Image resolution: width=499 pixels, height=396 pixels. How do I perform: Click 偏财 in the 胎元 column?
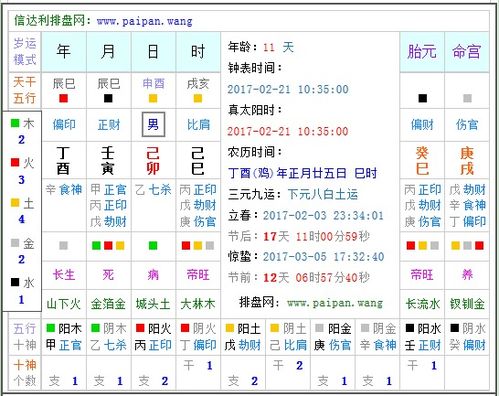pyautogui.click(x=422, y=125)
